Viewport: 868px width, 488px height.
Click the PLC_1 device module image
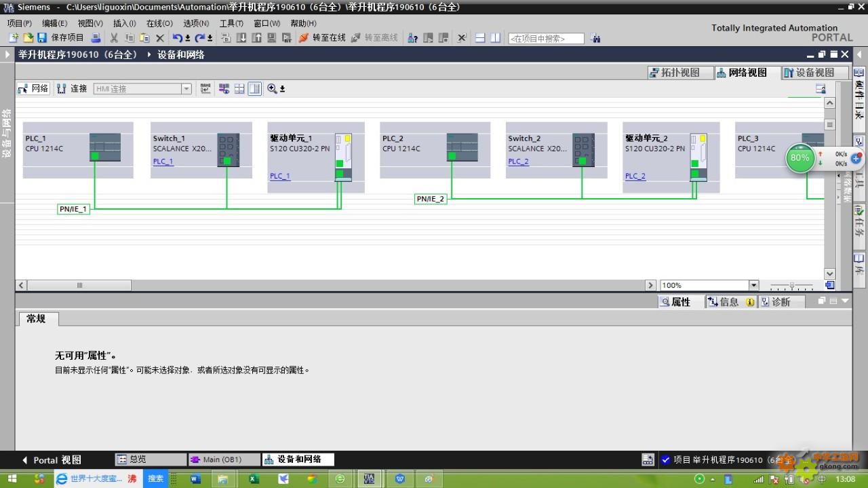tap(105, 147)
